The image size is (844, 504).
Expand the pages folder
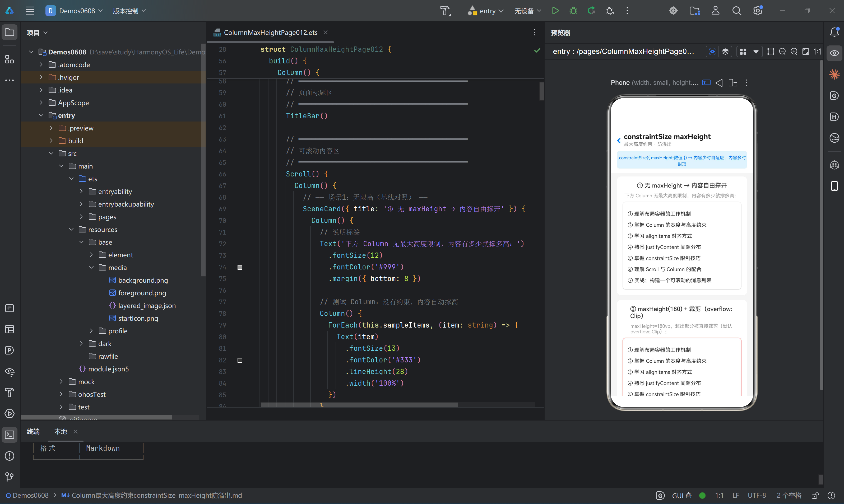click(x=81, y=217)
